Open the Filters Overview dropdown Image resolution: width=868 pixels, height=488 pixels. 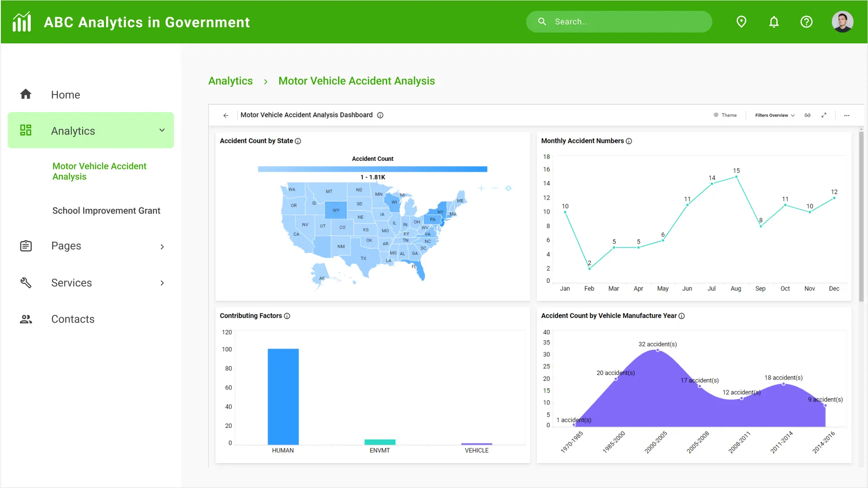(773, 115)
